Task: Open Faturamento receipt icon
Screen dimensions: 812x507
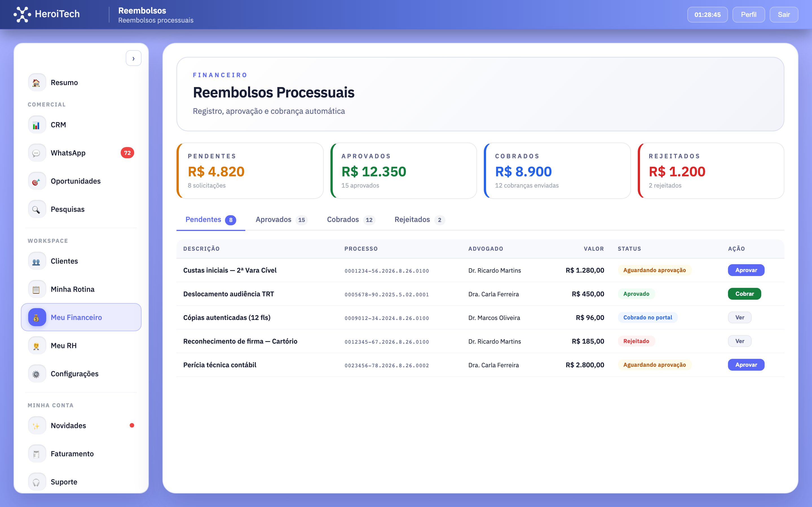Action: (x=37, y=454)
